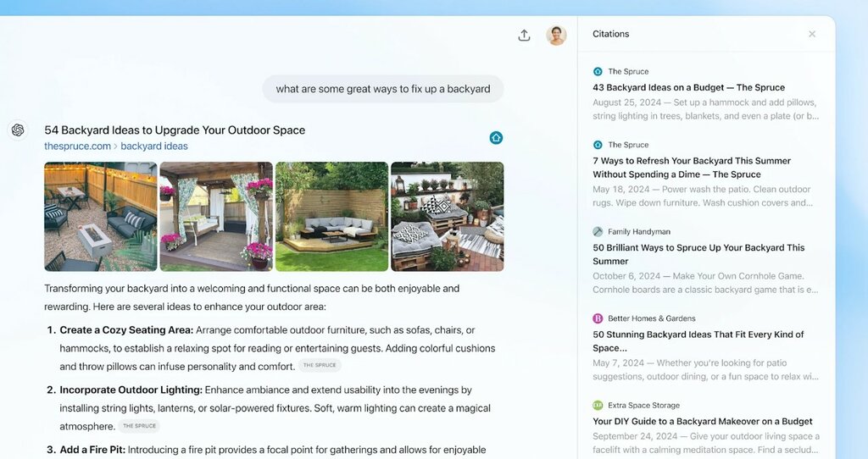868x459 pixels.
Task: Click the teal Spruce house icon
Action: coord(496,138)
